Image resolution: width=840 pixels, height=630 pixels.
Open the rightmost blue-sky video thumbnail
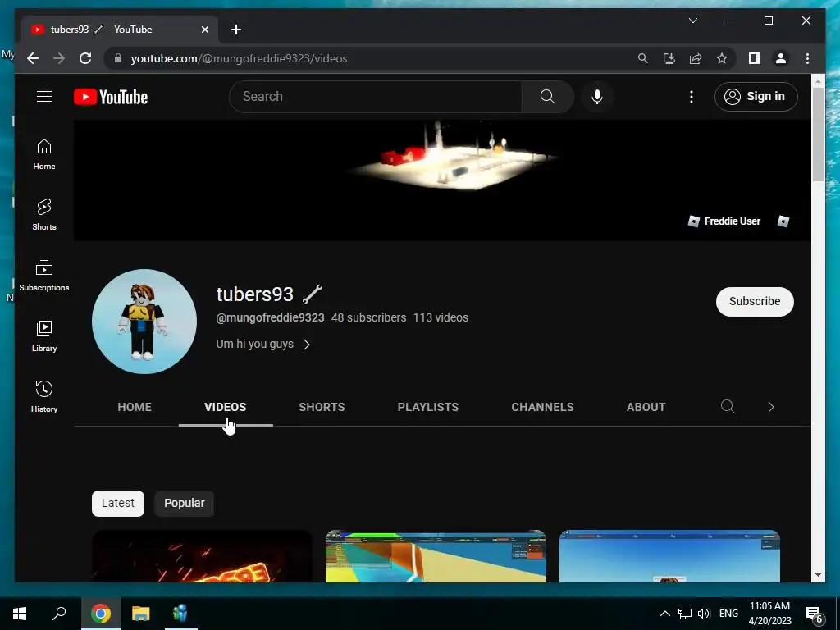[x=669, y=556]
